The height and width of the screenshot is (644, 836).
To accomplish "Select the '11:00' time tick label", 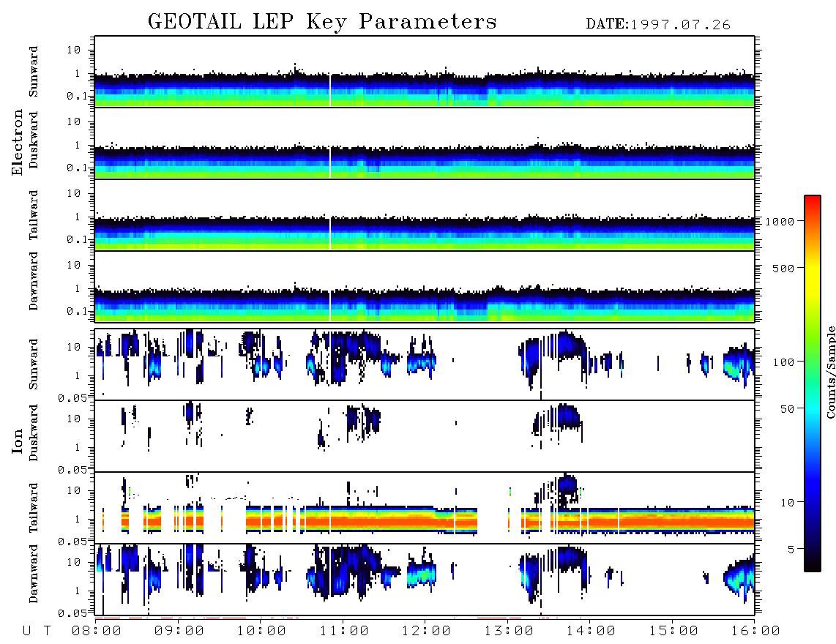I will coord(344,632).
